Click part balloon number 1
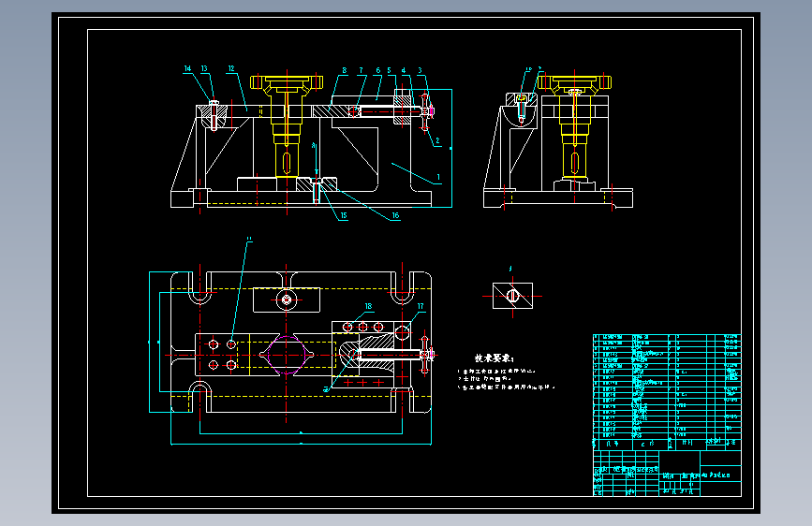This screenshot has width=812, height=526. pos(438,177)
